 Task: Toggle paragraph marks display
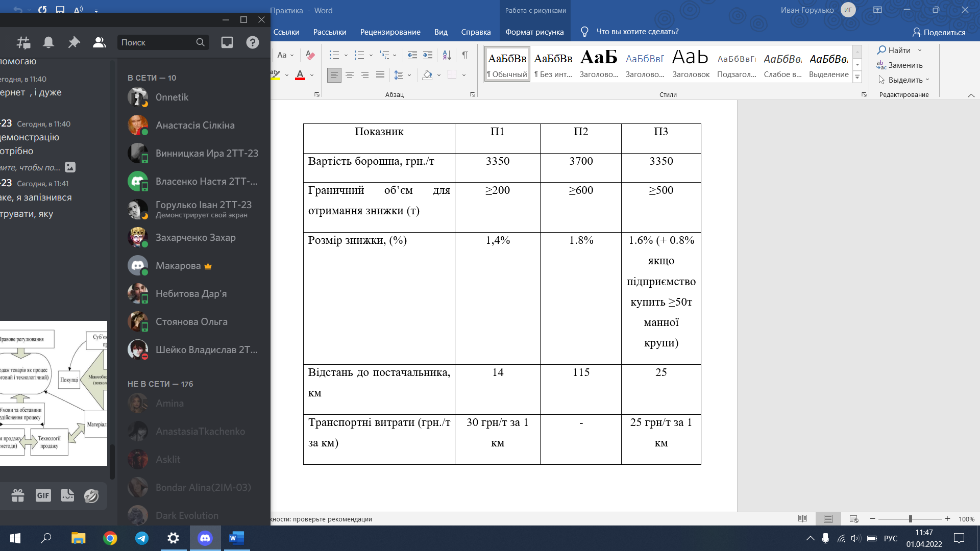click(464, 55)
